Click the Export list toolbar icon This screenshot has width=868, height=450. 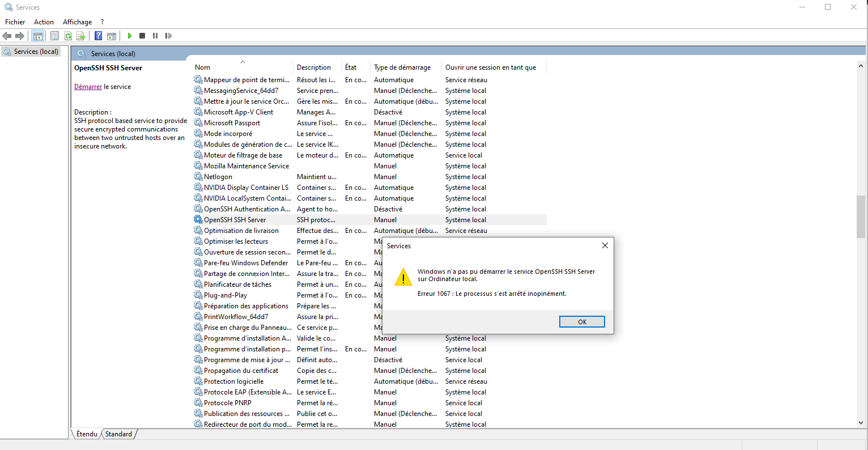[81, 36]
